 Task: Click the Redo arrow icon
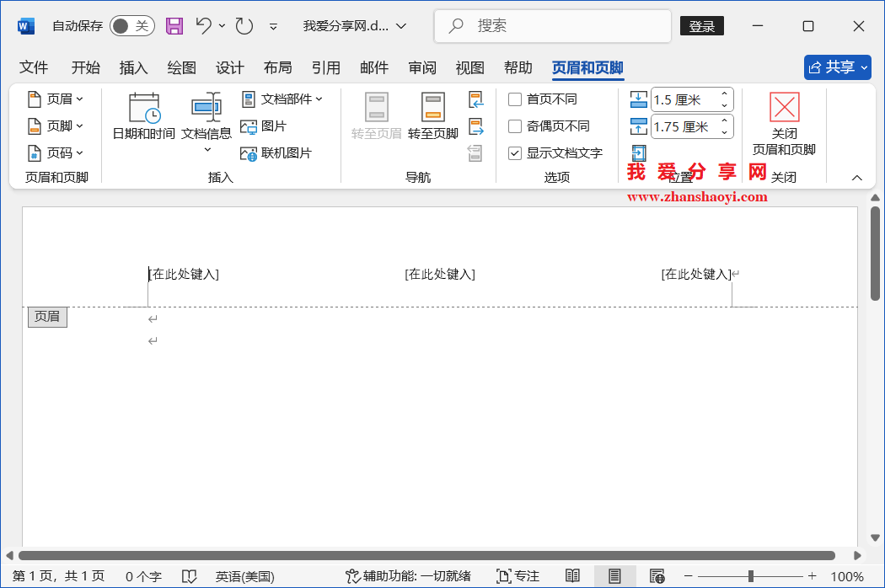coord(244,26)
